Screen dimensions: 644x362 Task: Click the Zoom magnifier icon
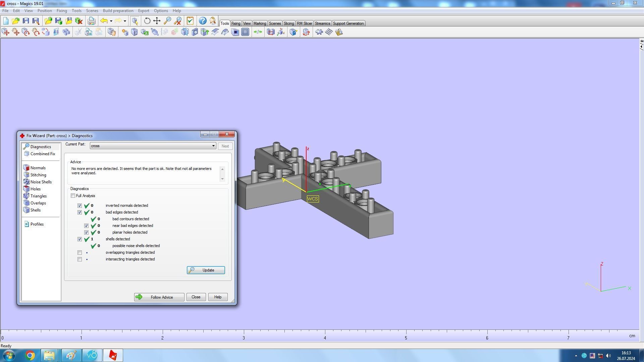pos(167,21)
